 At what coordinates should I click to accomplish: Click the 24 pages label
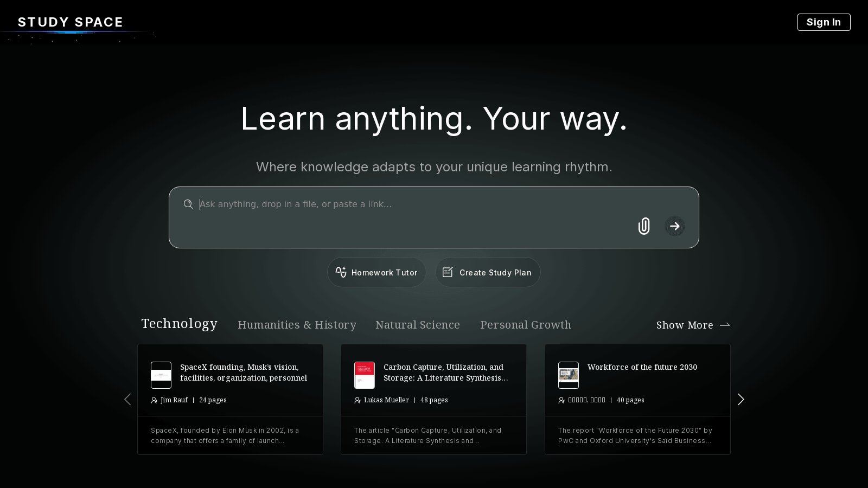pos(213,400)
